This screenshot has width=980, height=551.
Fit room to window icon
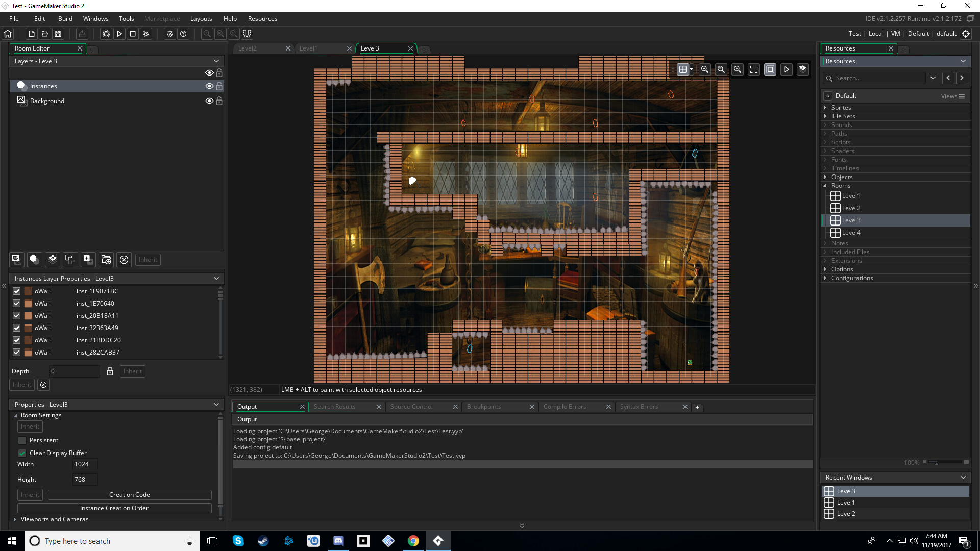pos(754,69)
